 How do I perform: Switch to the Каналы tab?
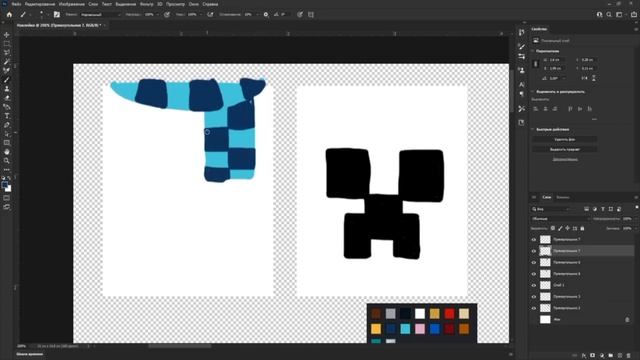coord(563,197)
